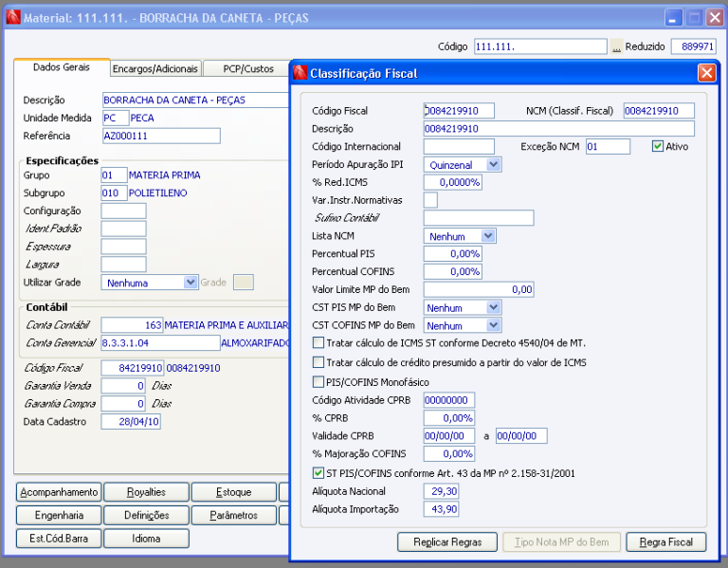Click Código Atividade CPRB field
Image resolution: width=728 pixels, height=568 pixels.
(449, 400)
